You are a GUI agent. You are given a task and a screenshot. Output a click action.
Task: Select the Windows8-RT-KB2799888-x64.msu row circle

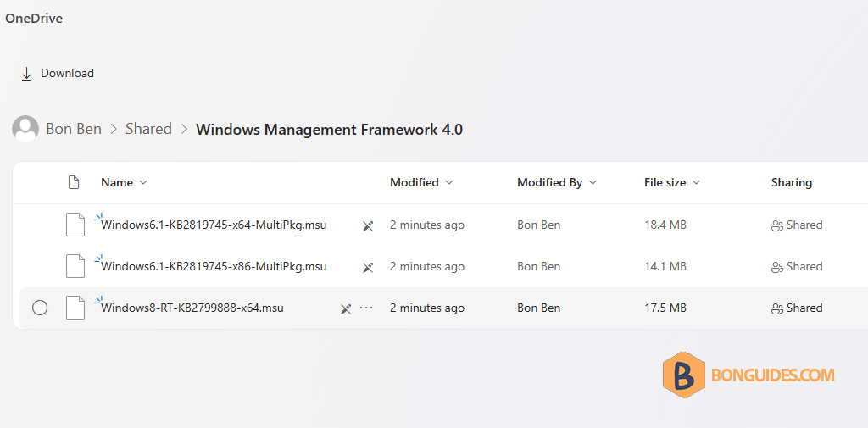pos(40,308)
